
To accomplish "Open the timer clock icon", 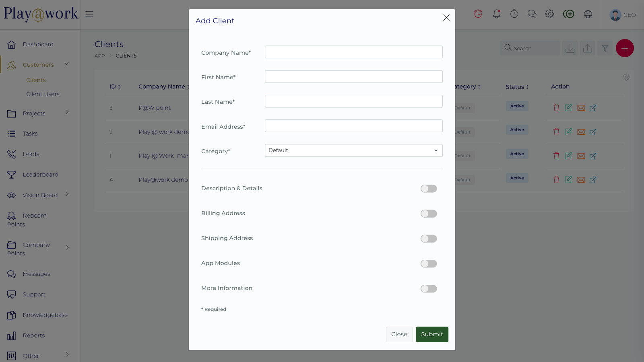I will tap(514, 14).
